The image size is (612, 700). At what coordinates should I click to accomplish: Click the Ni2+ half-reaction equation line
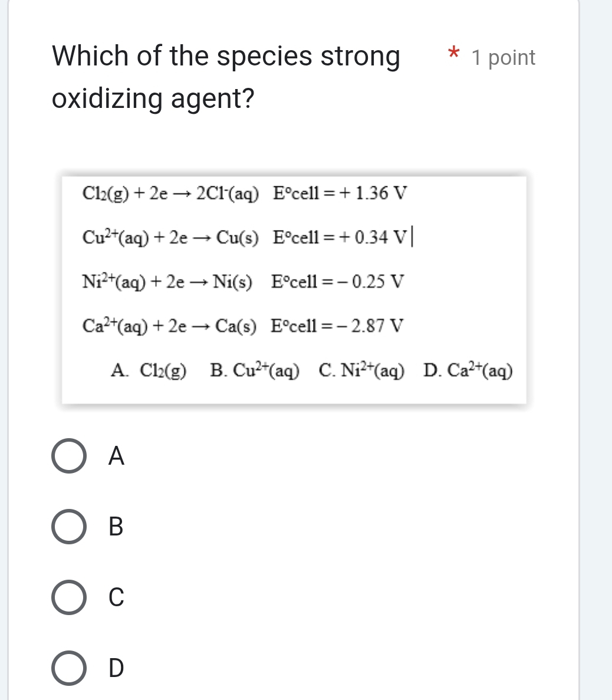[x=242, y=281]
